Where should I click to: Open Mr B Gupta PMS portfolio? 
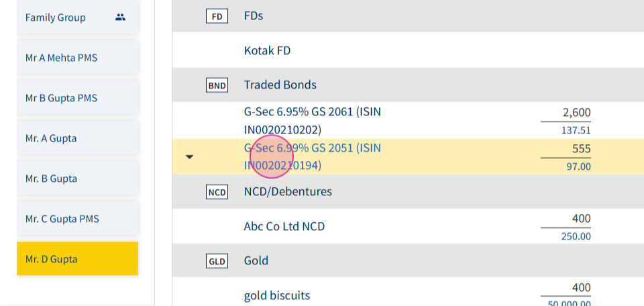77,98
